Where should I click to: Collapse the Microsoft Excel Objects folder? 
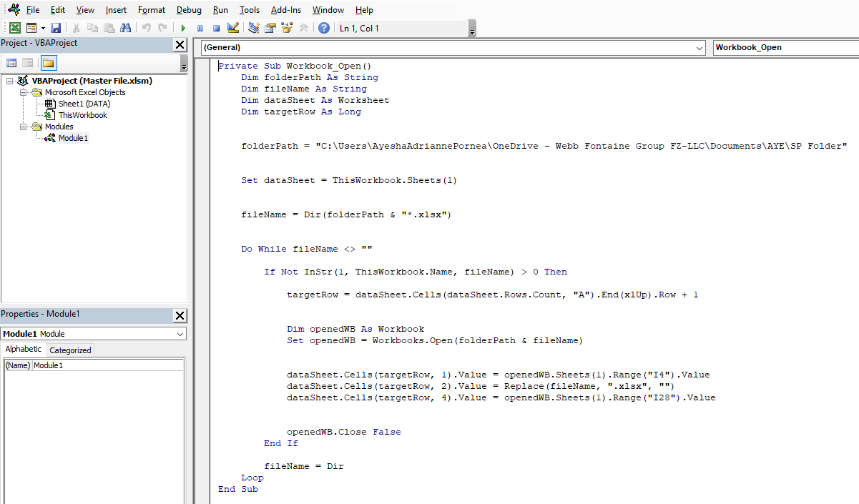pyautogui.click(x=23, y=92)
